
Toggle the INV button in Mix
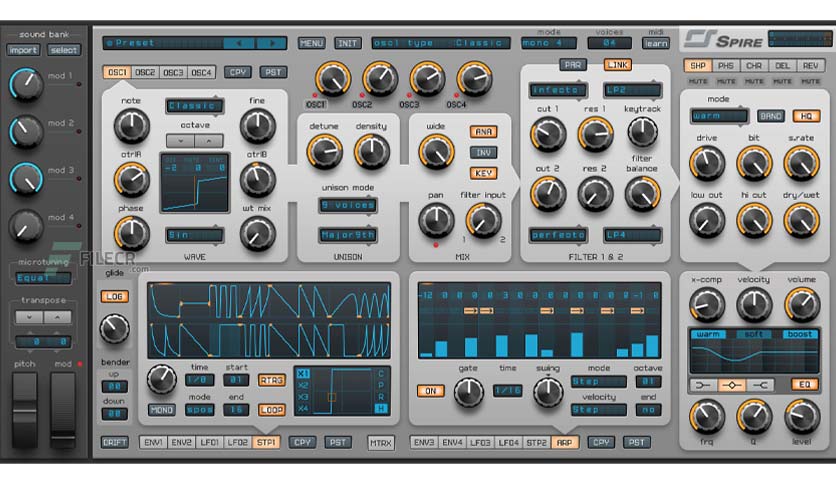[x=484, y=152]
